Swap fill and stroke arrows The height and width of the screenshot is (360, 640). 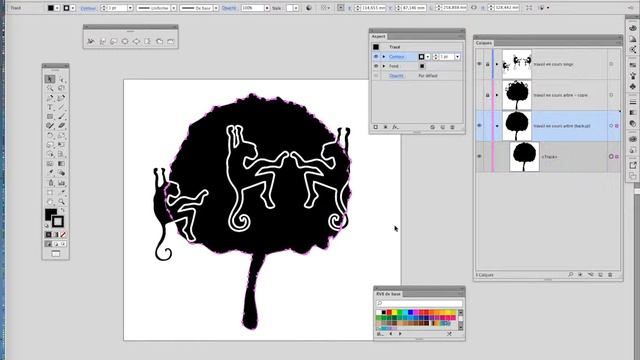62,211
